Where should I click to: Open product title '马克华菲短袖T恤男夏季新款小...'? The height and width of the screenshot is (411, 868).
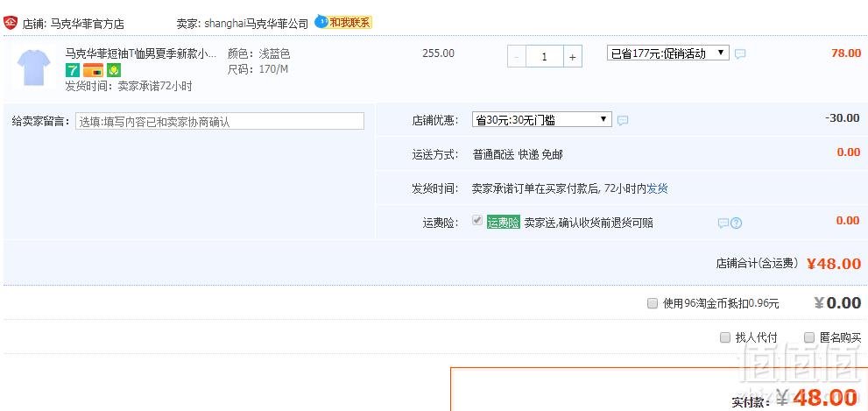141,53
